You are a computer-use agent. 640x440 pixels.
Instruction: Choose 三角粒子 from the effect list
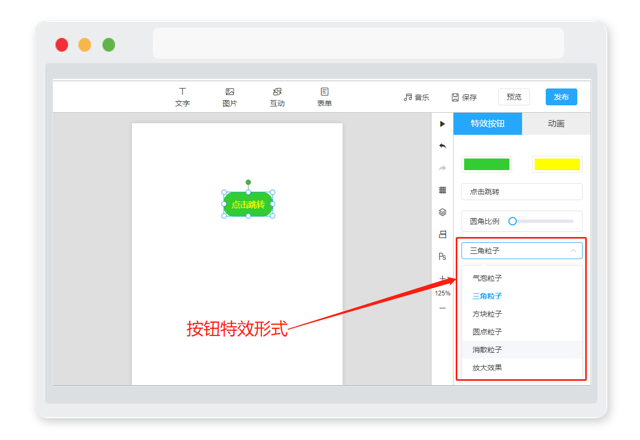[522, 296]
